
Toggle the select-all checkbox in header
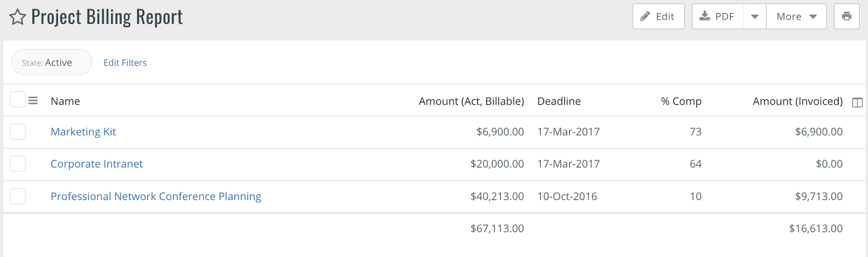point(18,99)
